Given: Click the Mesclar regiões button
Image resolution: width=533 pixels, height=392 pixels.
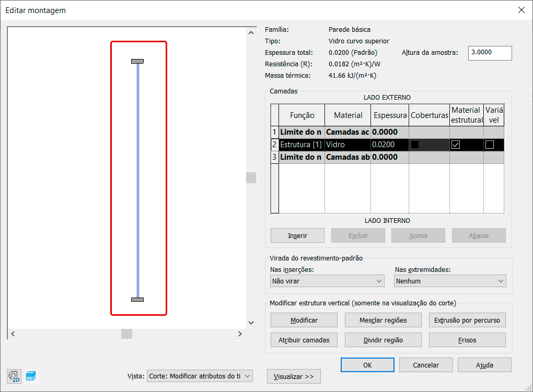Looking at the screenshot, I should (383, 320).
